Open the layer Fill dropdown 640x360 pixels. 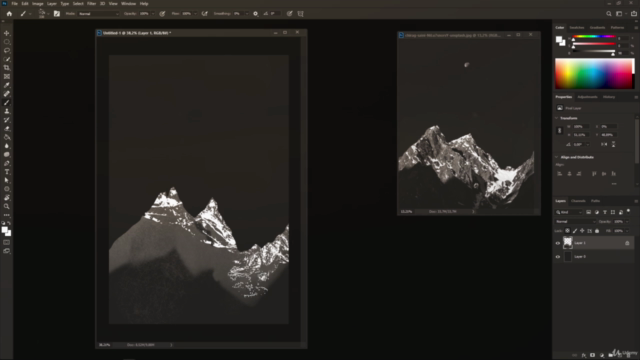(627, 231)
